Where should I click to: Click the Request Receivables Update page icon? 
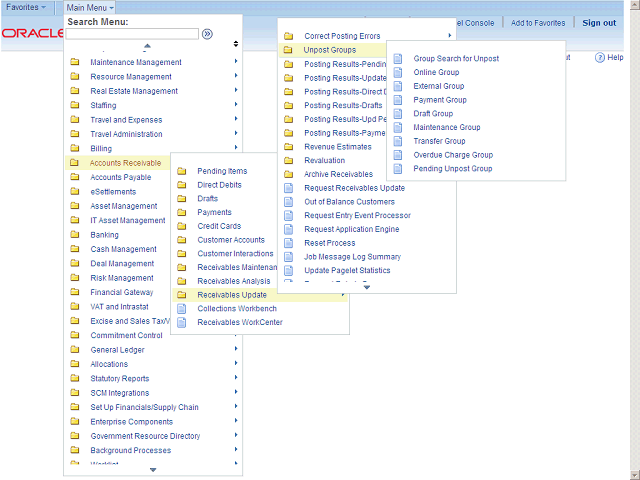point(289,188)
